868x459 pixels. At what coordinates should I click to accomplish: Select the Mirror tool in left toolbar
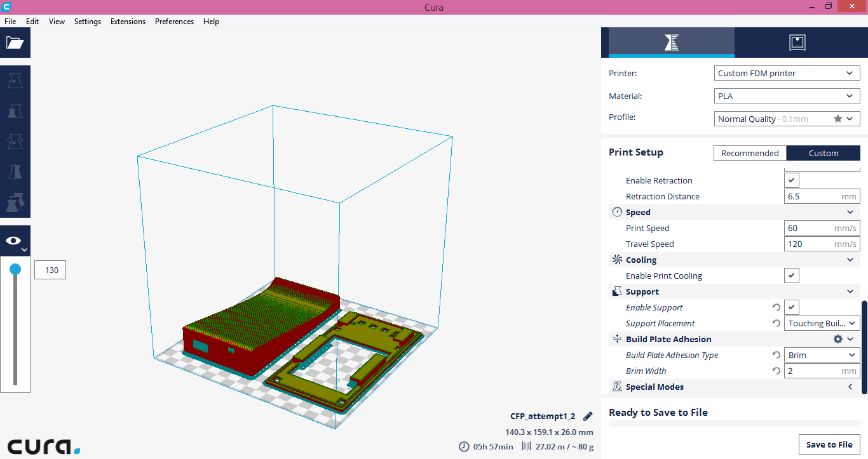click(x=15, y=172)
